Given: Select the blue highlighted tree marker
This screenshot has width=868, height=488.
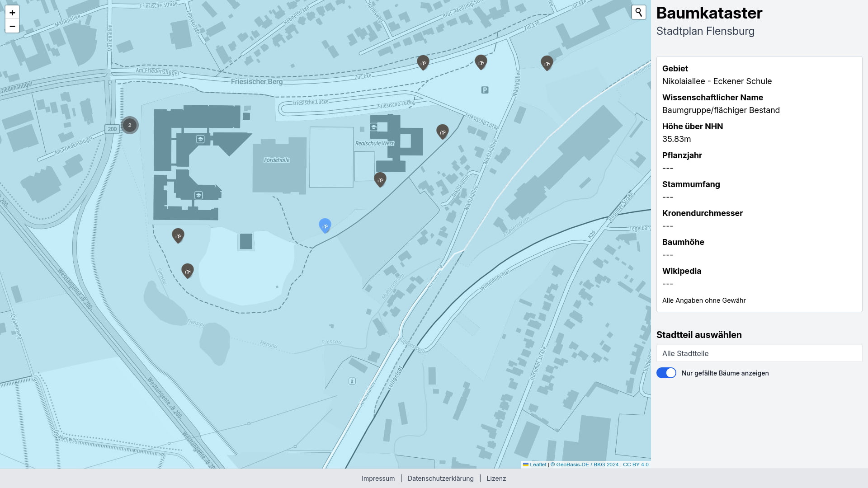Looking at the screenshot, I should [x=325, y=225].
